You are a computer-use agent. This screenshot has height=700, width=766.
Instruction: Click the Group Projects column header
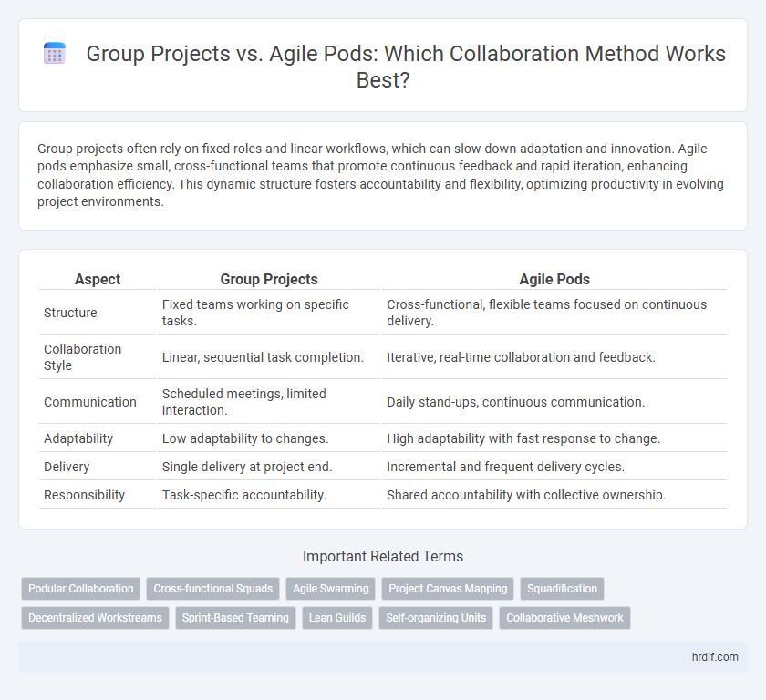269,279
